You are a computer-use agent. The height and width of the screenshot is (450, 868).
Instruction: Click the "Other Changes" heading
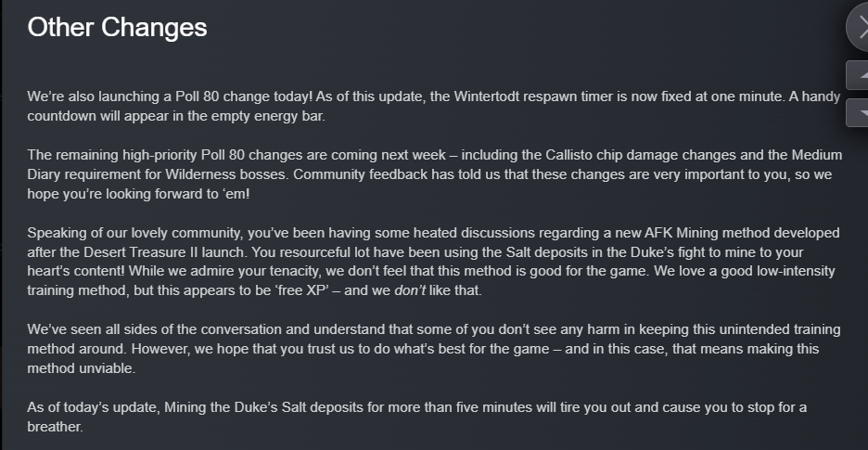pyautogui.click(x=117, y=27)
